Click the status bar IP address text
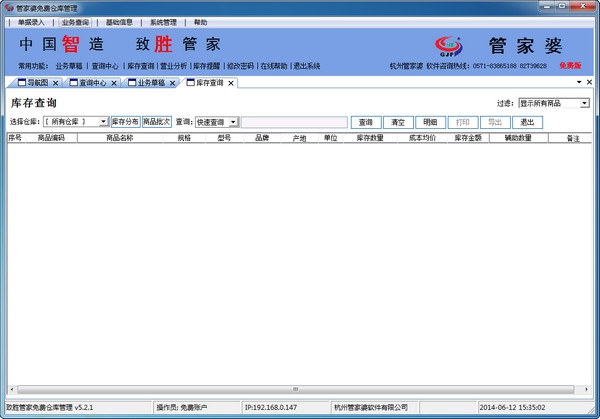This screenshot has width=600, height=419. tap(271, 408)
